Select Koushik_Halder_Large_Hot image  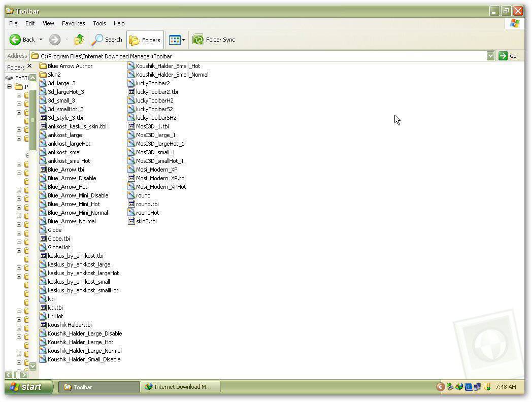[76, 342]
